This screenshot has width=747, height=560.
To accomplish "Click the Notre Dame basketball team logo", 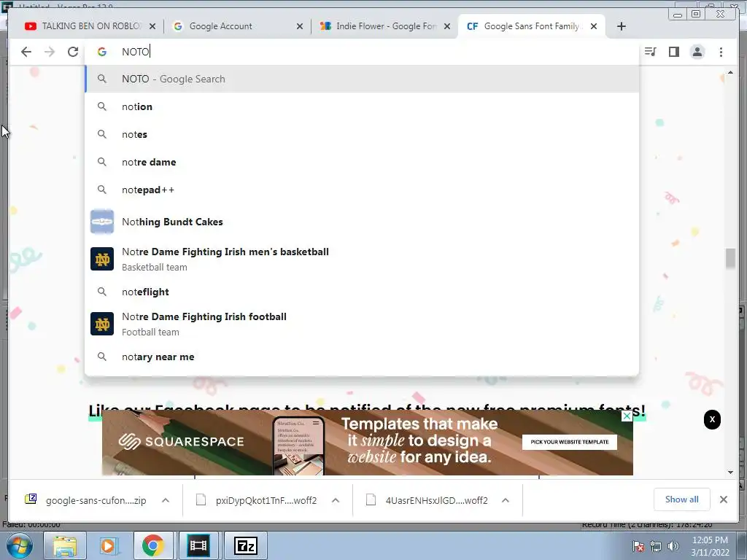I will (x=102, y=259).
